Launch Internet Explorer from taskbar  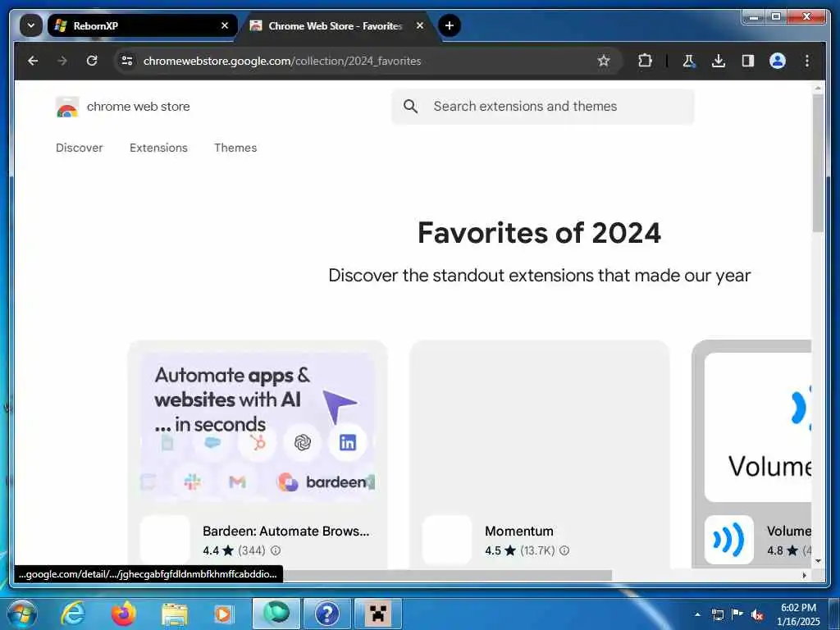tap(73, 614)
